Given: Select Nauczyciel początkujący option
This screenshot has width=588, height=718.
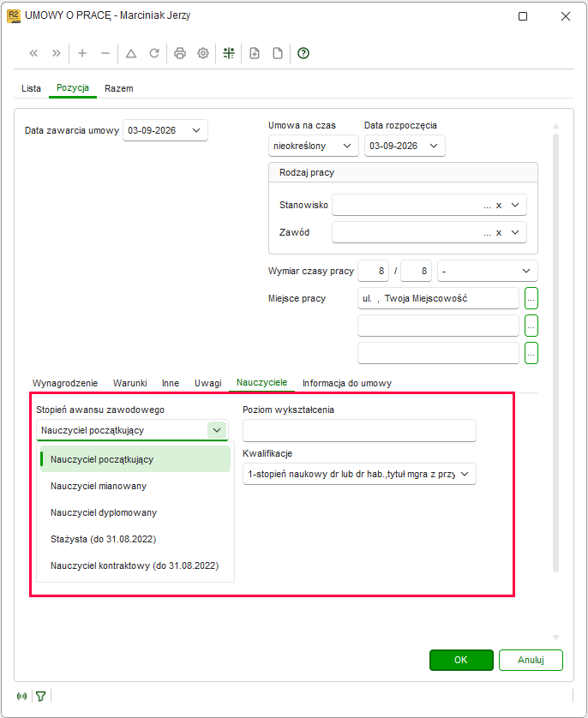Looking at the screenshot, I should 135,459.
